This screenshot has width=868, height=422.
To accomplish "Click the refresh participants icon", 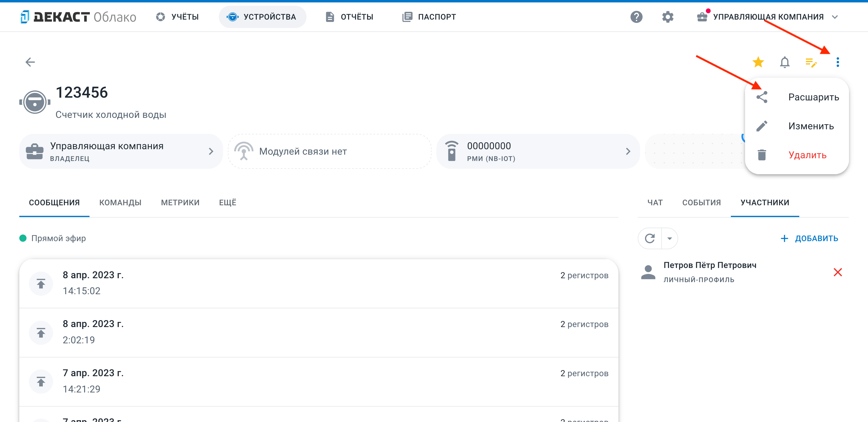I will point(650,238).
